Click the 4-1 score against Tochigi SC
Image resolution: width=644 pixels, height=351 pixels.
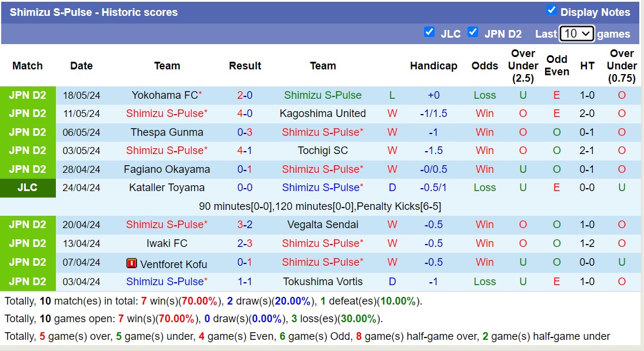click(x=245, y=151)
